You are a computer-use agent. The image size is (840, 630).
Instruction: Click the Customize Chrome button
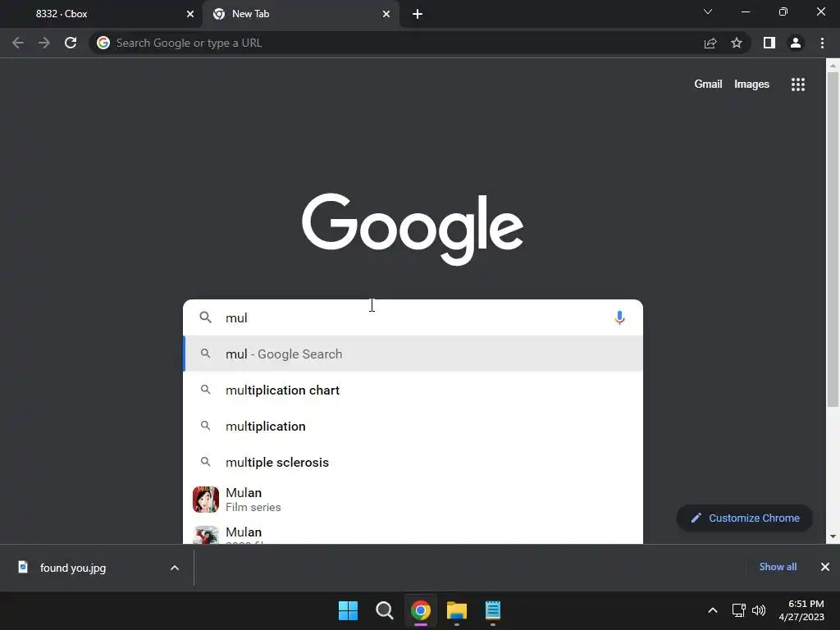point(745,518)
